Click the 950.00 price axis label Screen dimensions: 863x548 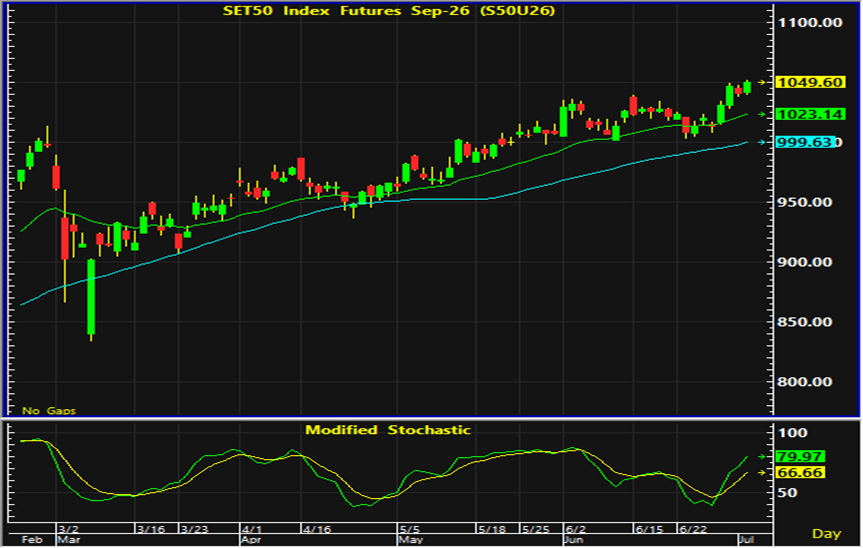[x=804, y=202]
